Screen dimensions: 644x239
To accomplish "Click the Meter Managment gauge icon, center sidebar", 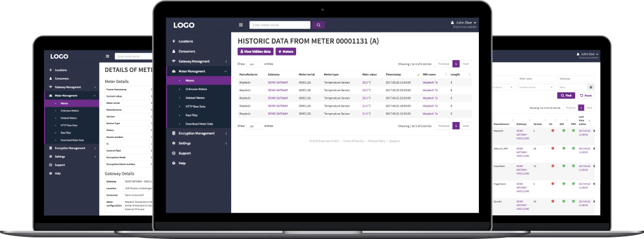I will click(174, 71).
